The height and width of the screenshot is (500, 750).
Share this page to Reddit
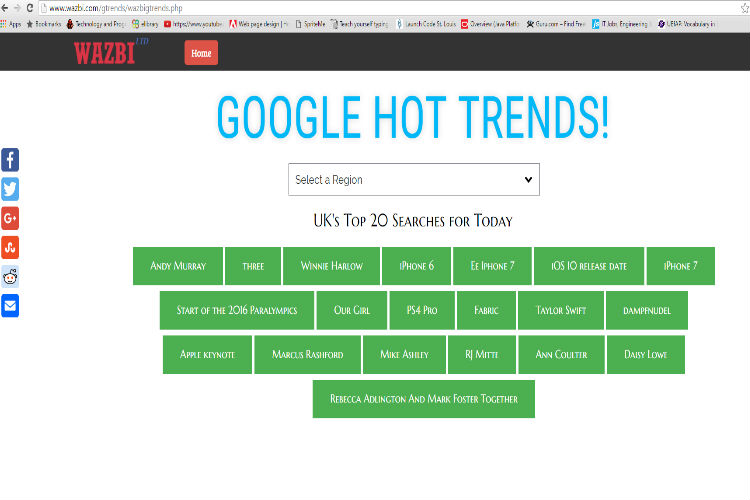coord(10,277)
